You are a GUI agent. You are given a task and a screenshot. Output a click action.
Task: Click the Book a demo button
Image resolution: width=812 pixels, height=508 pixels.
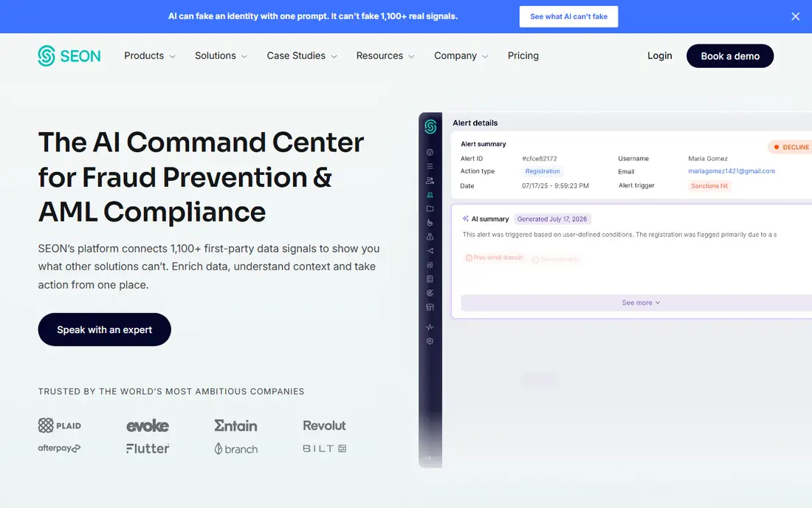tap(730, 56)
